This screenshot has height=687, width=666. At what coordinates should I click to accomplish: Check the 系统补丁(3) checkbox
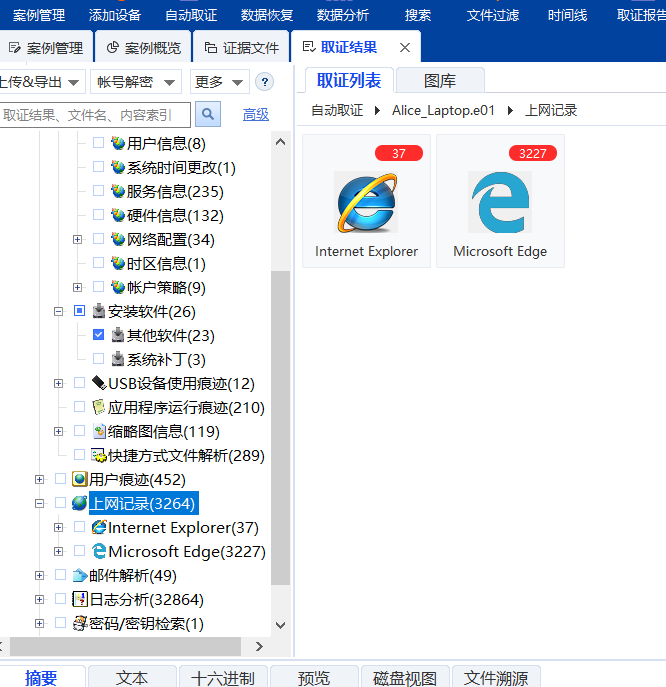click(x=99, y=359)
